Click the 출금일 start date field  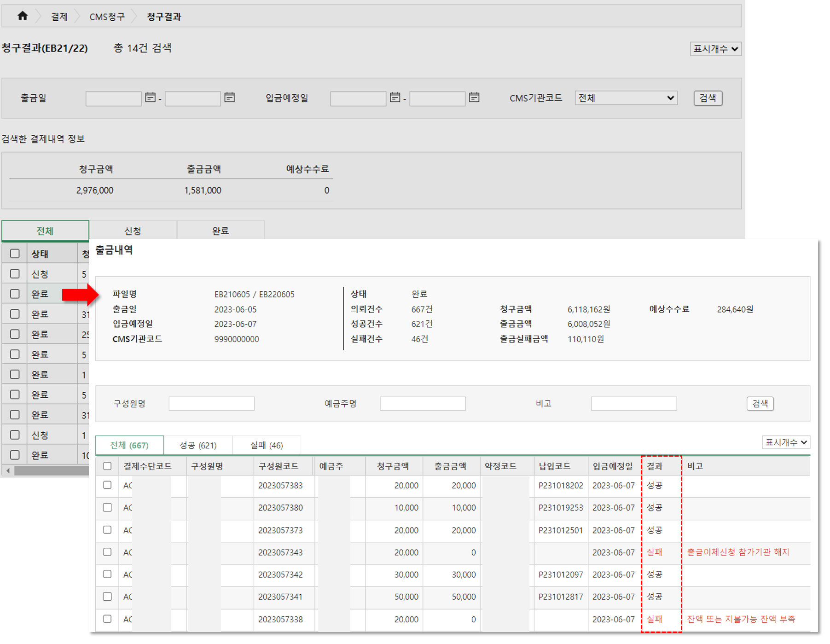click(x=113, y=99)
